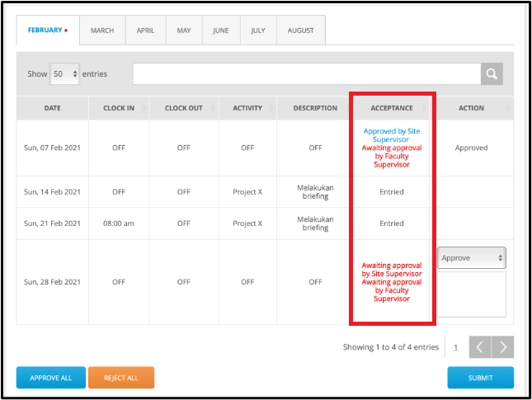The height and width of the screenshot is (400, 532).
Task: Switch to the February tab
Action: pyautogui.click(x=48, y=30)
